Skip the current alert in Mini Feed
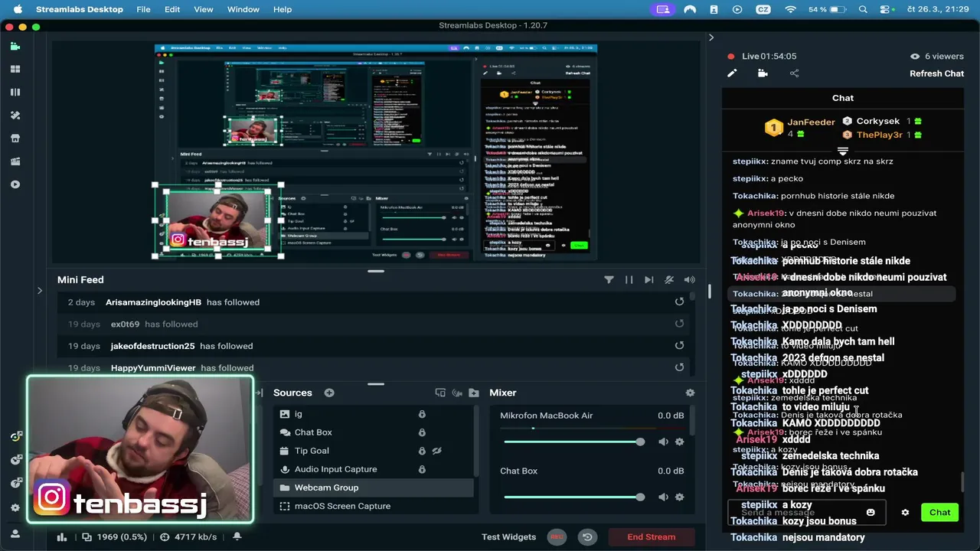This screenshot has height=551, width=980. 649,280
